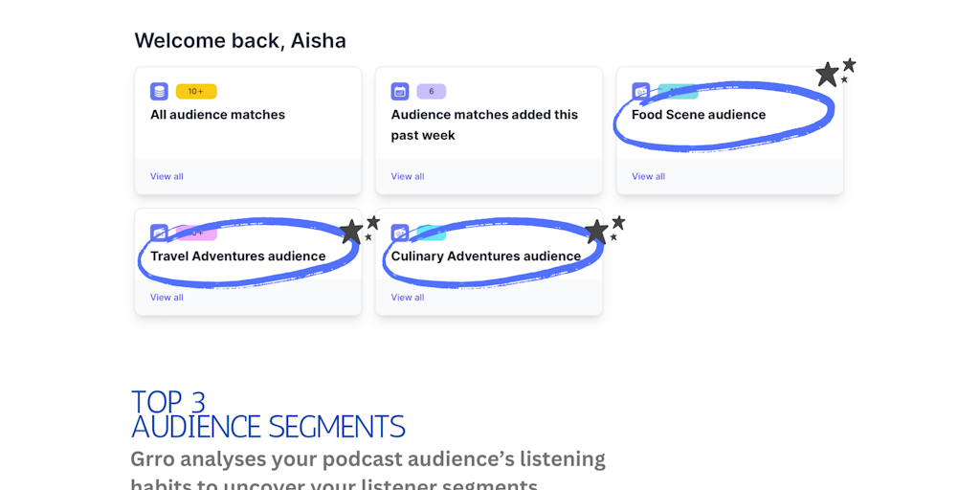Click the pink badge on Travel Adventures card
This screenshot has width=980, height=490.
click(196, 234)
